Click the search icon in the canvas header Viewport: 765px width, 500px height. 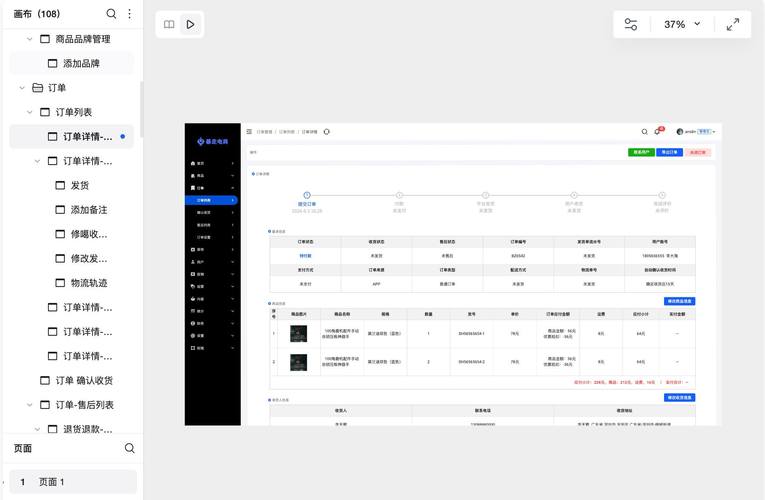[644, 132]
